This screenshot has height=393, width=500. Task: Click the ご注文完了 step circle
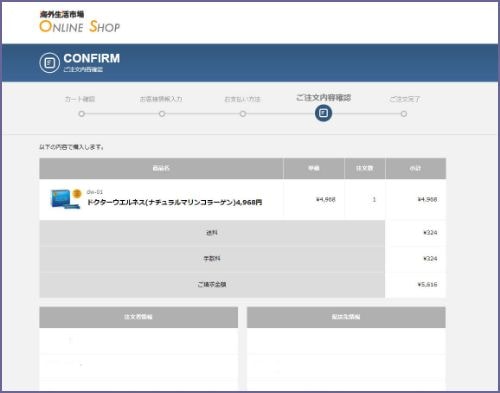click(404, 114)
